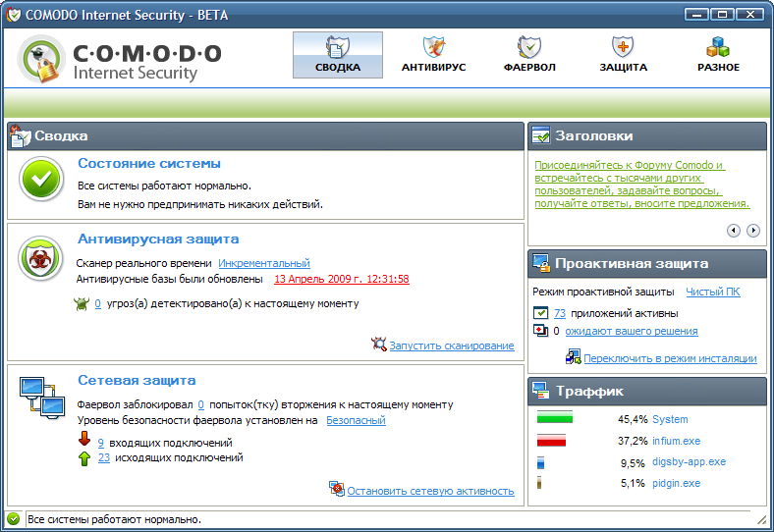774x532 pixels.
Task: Open the Comodo forum headline link
Action: click(642, 185)
